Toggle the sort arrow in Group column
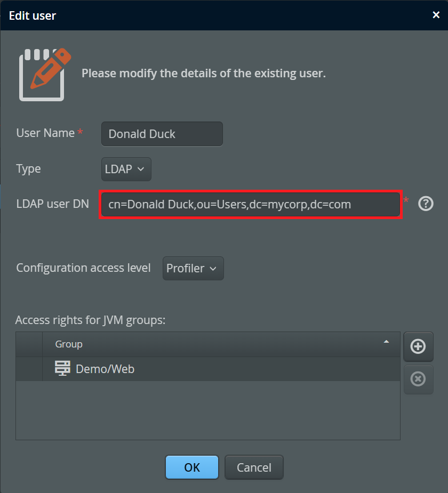The width and height of the screenshot is (448, 493). tap(386, 342)
